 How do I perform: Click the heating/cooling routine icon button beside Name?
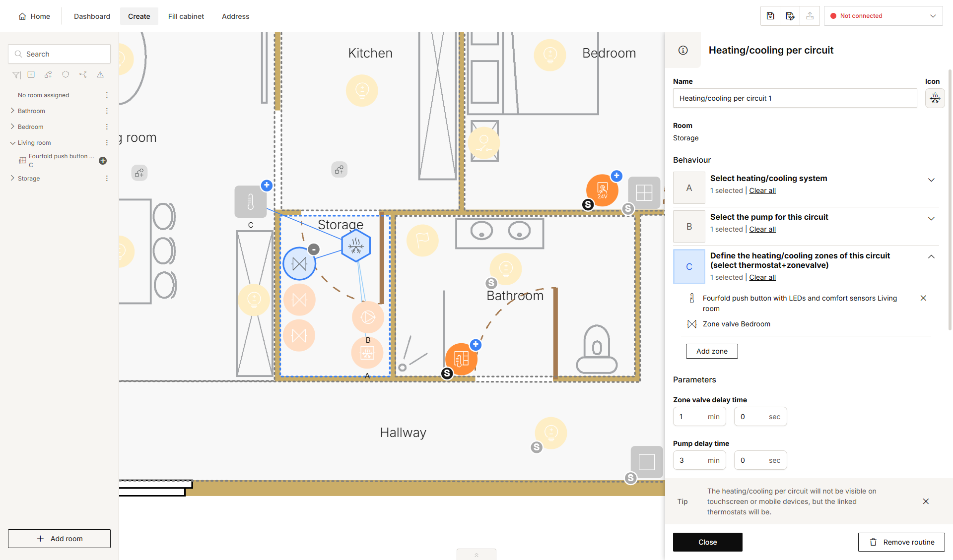935,98
